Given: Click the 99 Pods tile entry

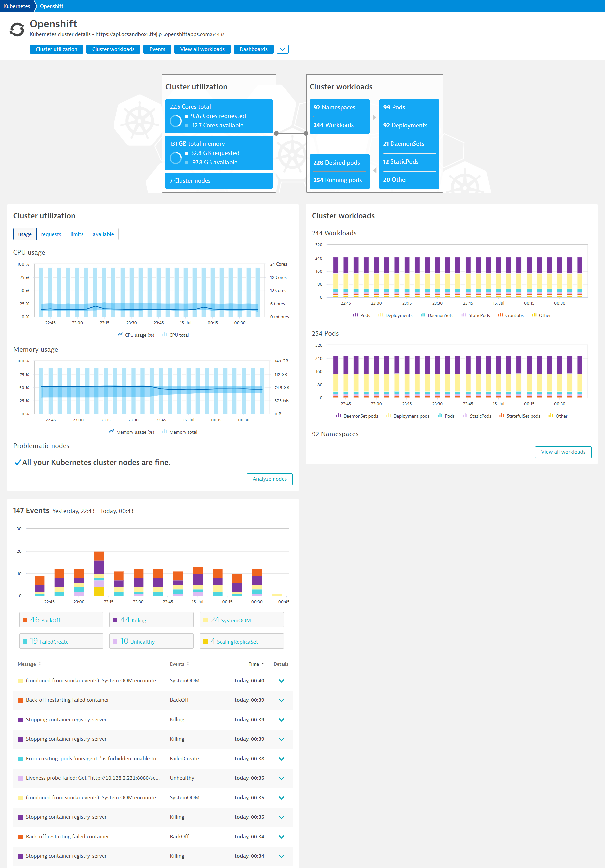Looking at the screenshot, I should coord(394,107).
